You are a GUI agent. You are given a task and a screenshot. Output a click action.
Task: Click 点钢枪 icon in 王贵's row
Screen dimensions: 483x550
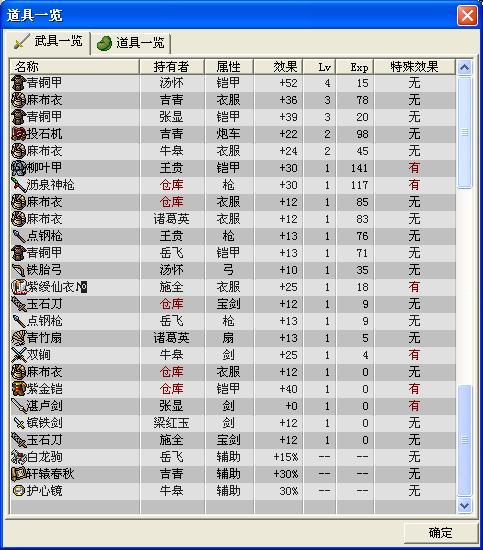point(19,236)
